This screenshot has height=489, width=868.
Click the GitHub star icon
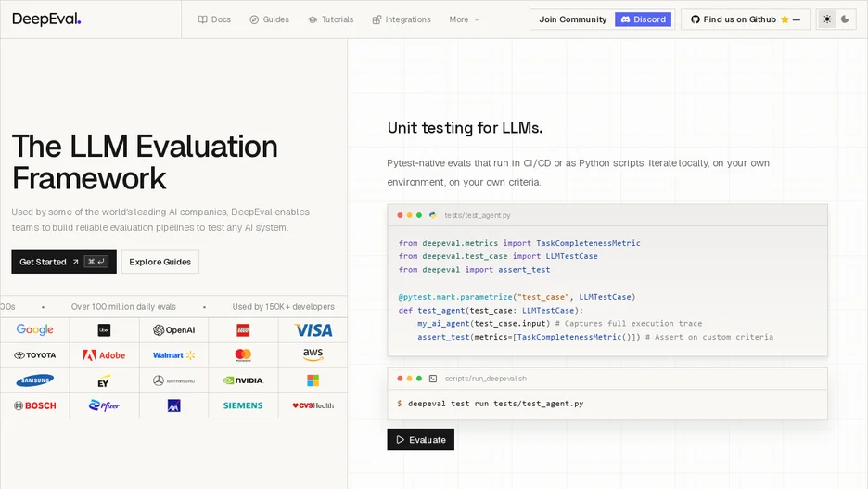[785, 19]
